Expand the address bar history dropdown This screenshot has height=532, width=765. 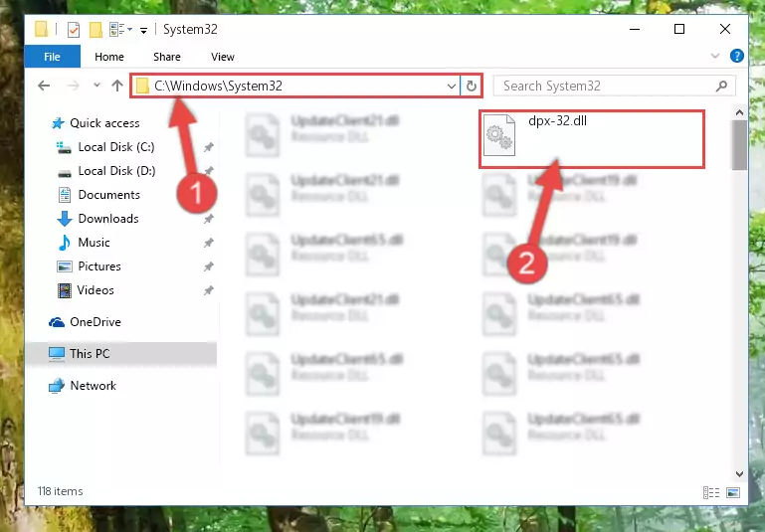tap(452, 87)
